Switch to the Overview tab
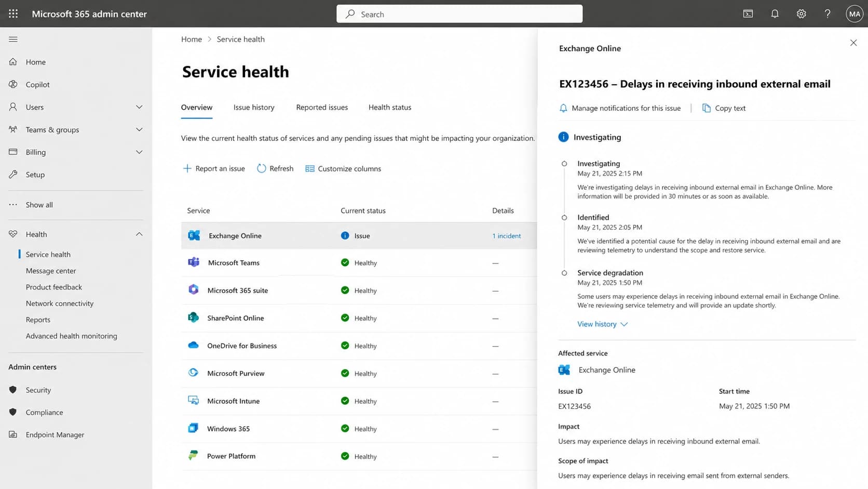 pos(197,108)
